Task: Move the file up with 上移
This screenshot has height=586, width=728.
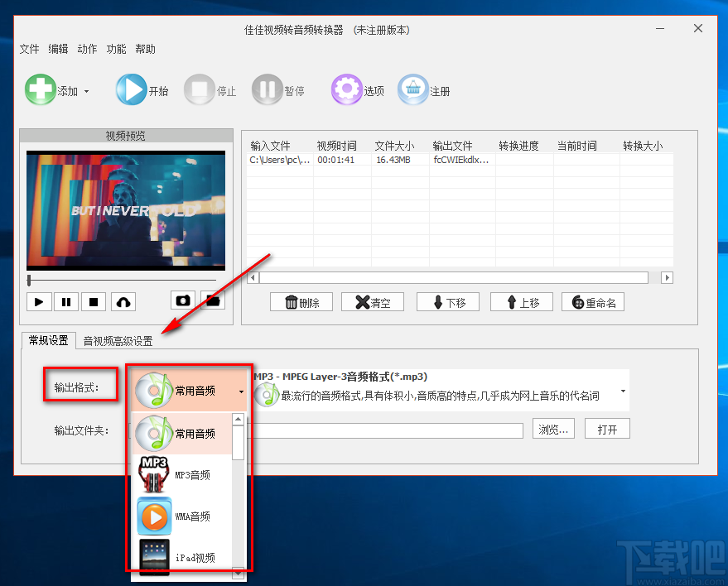Action: [x=521, y=301]
